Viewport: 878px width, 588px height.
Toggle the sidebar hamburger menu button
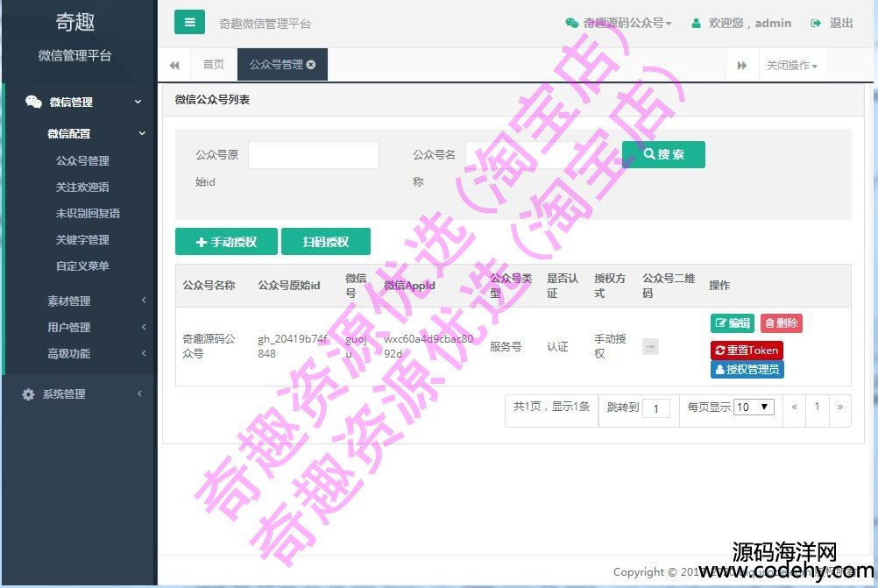189,23
